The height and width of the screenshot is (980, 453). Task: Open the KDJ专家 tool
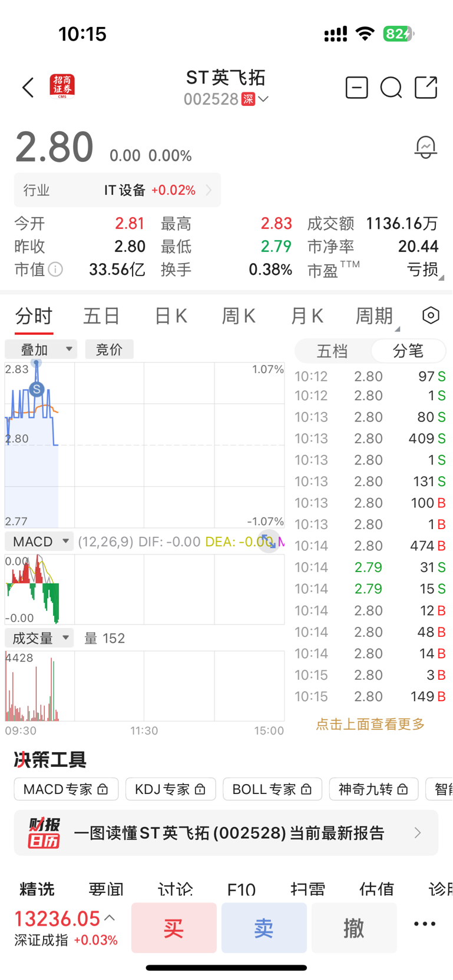(x=171, y=789)
